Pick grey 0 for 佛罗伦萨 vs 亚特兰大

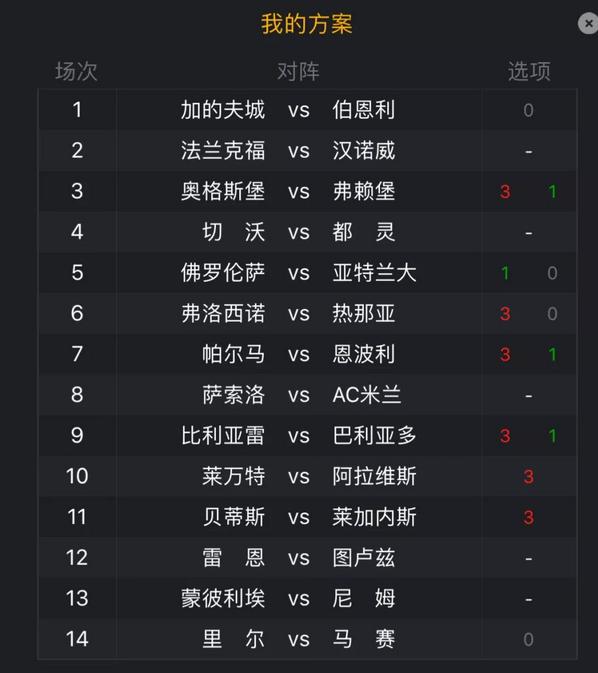point(552,273)
